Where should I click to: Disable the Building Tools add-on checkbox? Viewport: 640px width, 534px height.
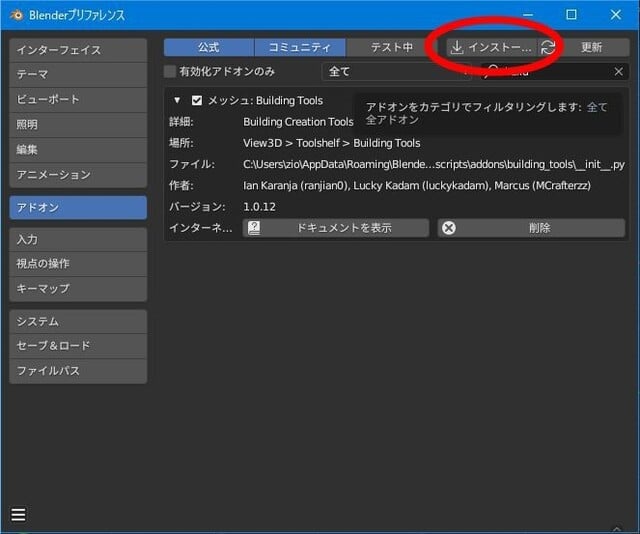pos(197,100)
